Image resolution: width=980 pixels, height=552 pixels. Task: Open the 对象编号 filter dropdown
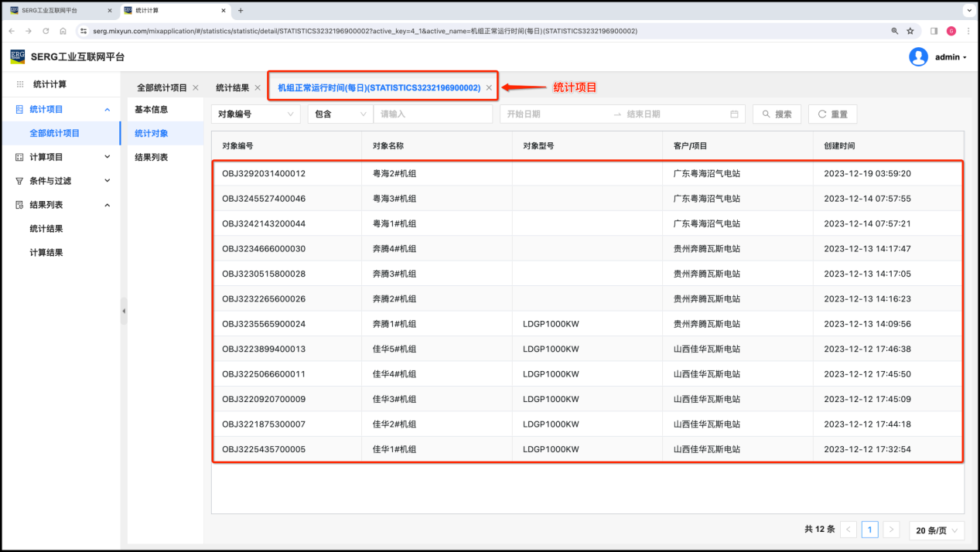click(x=255, y=114)
